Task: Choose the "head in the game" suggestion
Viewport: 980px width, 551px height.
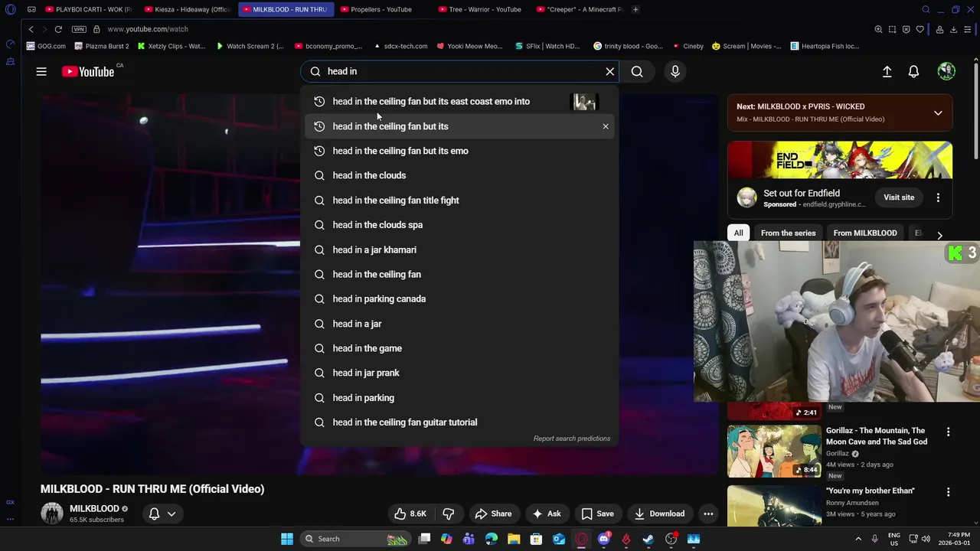Action: click(x=459, y=348)
